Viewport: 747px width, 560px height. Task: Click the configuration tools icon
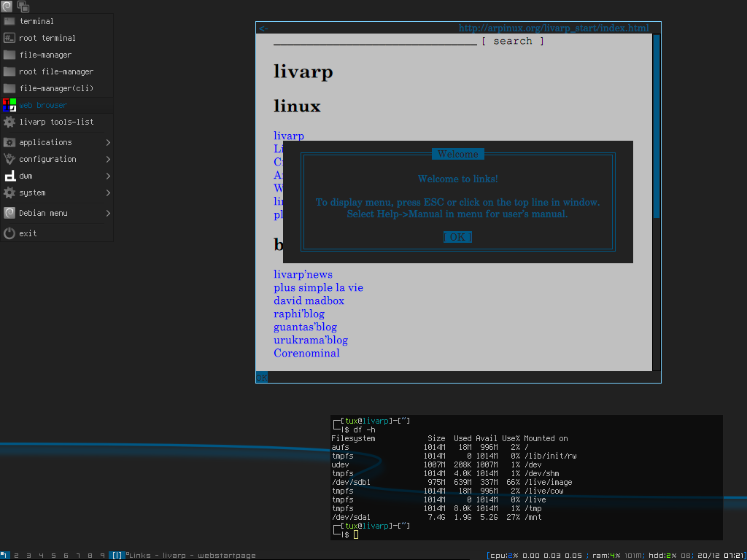pyautogui.click(x=9, y=159)
